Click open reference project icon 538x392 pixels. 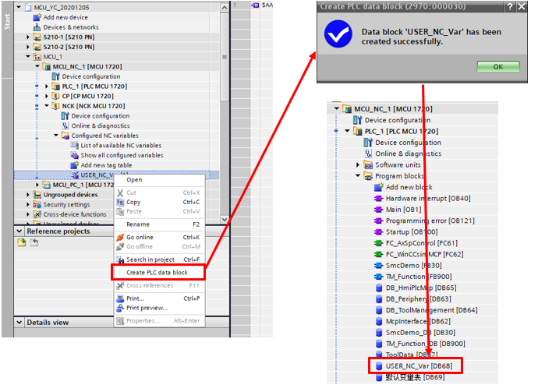(x=22, y=243)
